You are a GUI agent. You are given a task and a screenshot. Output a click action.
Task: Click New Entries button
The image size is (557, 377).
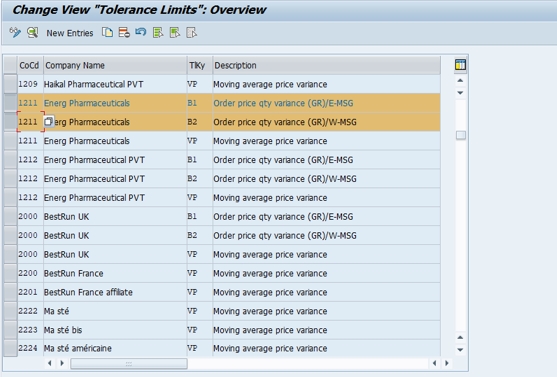tap(70, 33)
